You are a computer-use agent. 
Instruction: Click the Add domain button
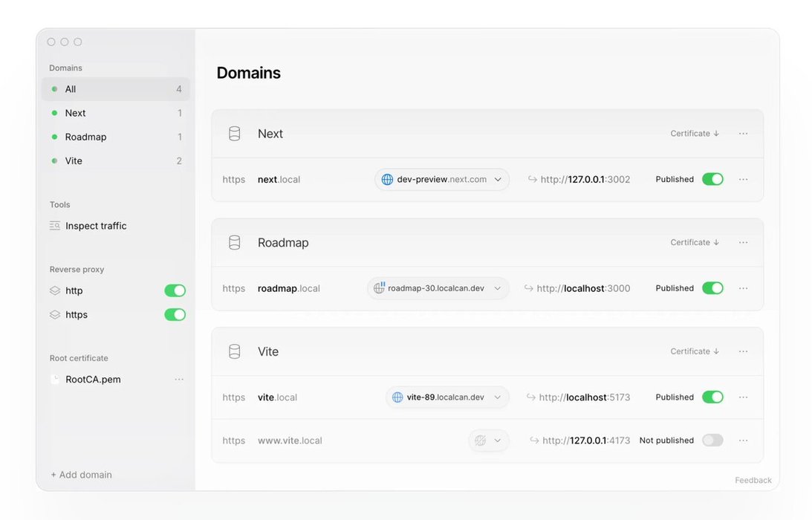point(81,475)
